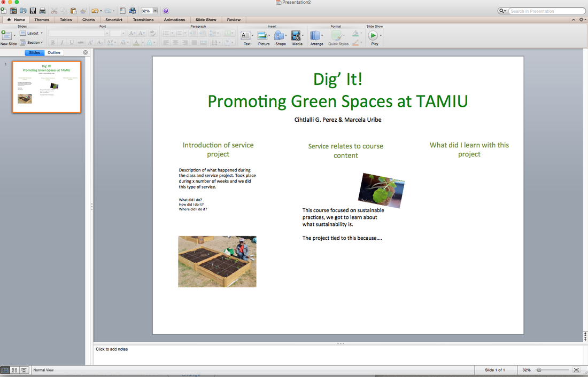Click the Search in Presentation field
588x377 pixels.
pyautogui.click(x=546, y=11)
